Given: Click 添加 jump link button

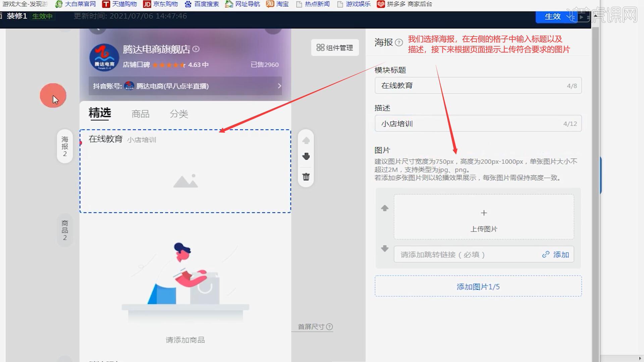Looking at the screenshot, I should 556,255.
